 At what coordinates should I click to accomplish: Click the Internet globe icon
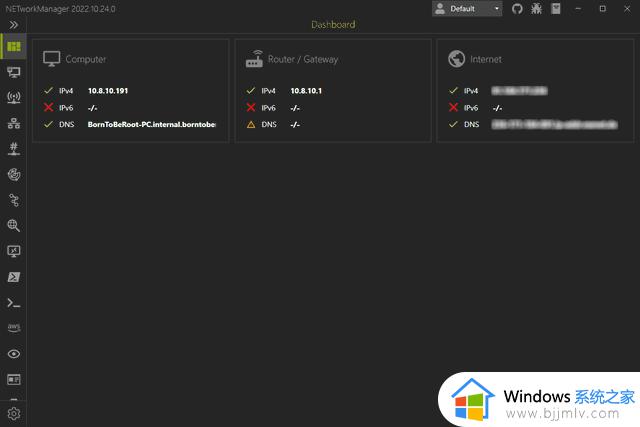[x=456, y=59]
